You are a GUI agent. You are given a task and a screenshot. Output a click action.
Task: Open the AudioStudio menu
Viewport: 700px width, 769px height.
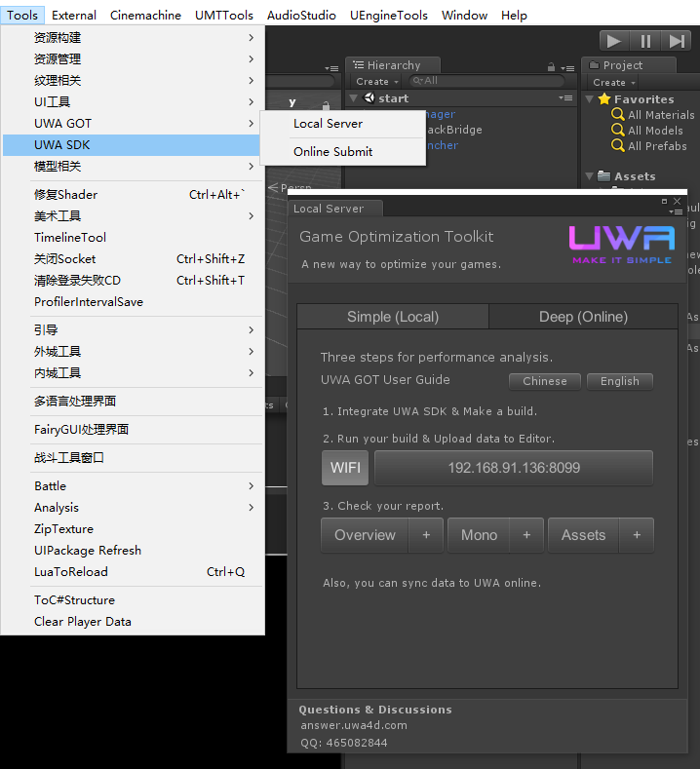click(x=301, y=16)
